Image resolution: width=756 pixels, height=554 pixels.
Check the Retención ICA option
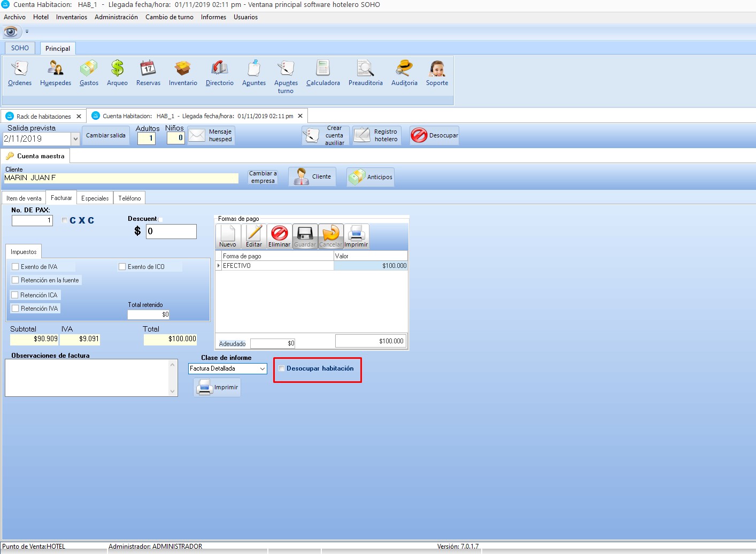(x=16, y=295)
